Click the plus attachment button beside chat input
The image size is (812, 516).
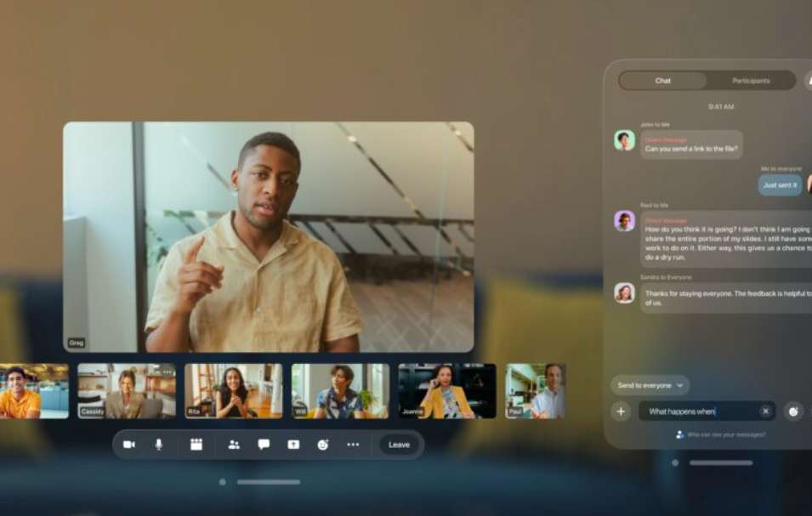pyautogui.click(x=621, y=411)
